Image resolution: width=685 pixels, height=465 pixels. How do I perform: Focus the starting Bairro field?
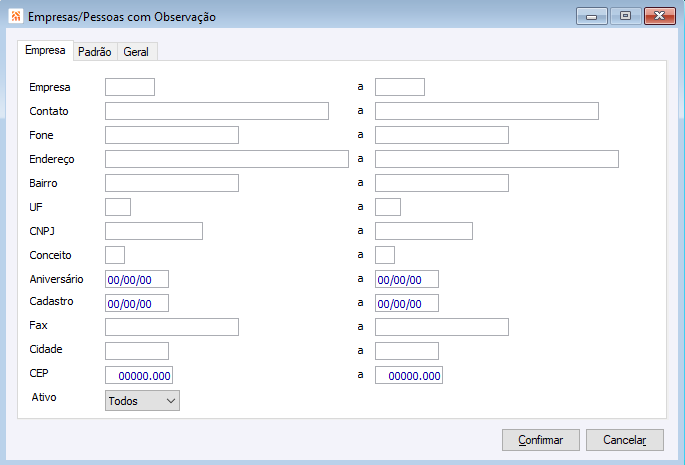tap(171, 183)
